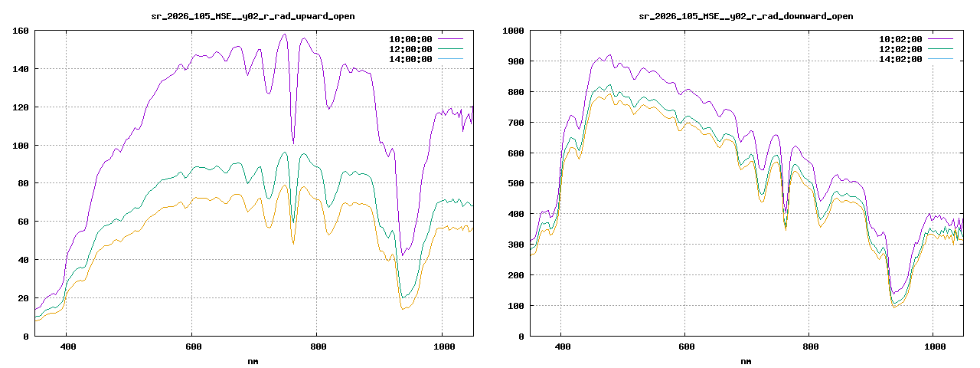
Task: Click the right chart's nm axis label
Action: (746, 360)
